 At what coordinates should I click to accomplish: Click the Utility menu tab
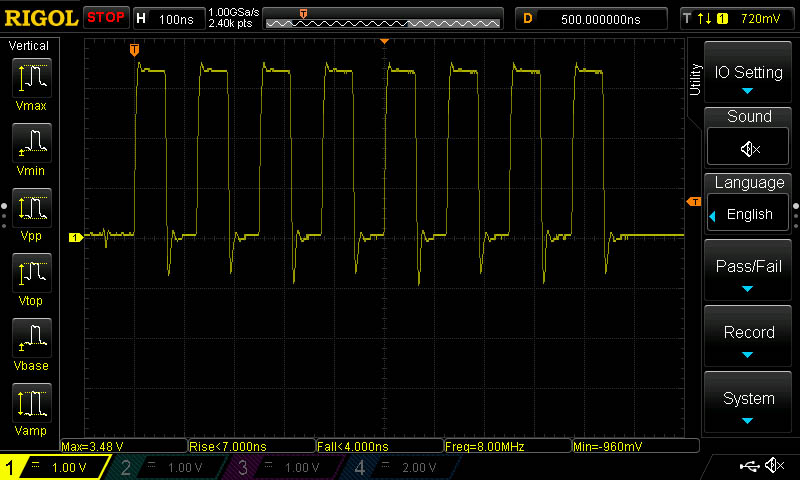coord(695,79)
